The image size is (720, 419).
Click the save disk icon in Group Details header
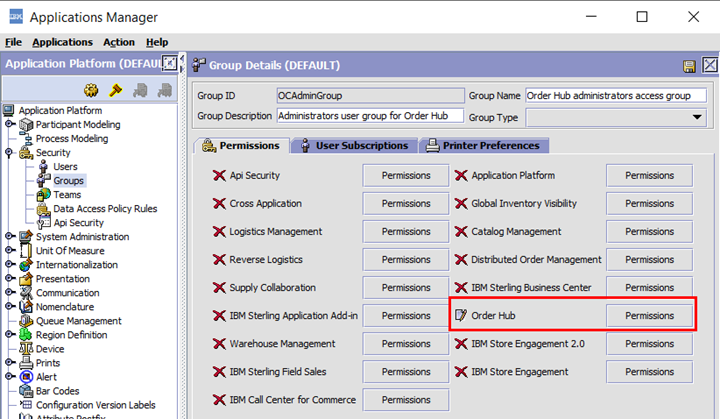[689, 66]
